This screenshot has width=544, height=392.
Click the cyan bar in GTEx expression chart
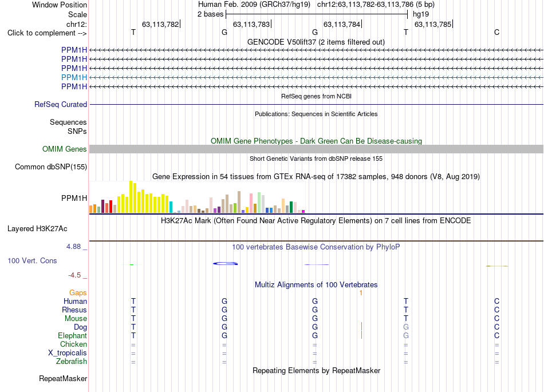[x=171, y=207]
